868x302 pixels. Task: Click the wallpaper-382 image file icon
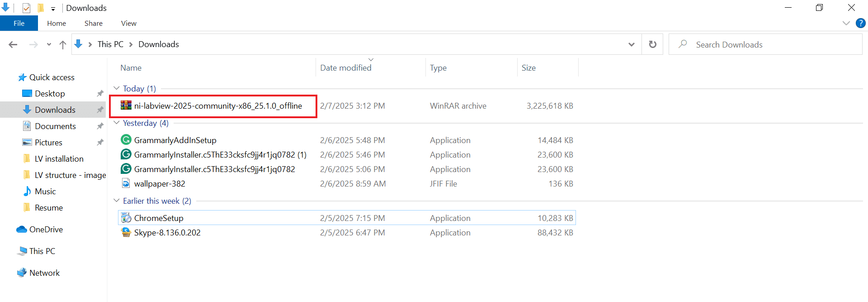pos(126,183)
